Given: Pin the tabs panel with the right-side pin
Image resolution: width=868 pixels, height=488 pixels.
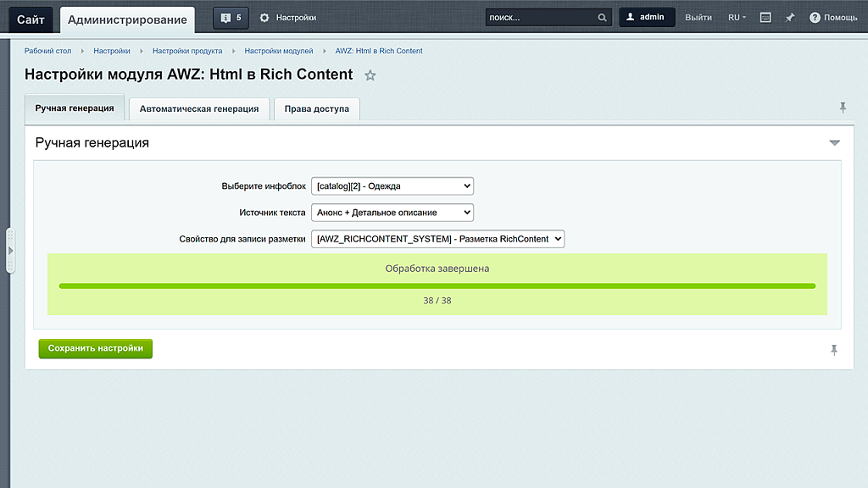Looking at the screenshot, I should point(843,108).
